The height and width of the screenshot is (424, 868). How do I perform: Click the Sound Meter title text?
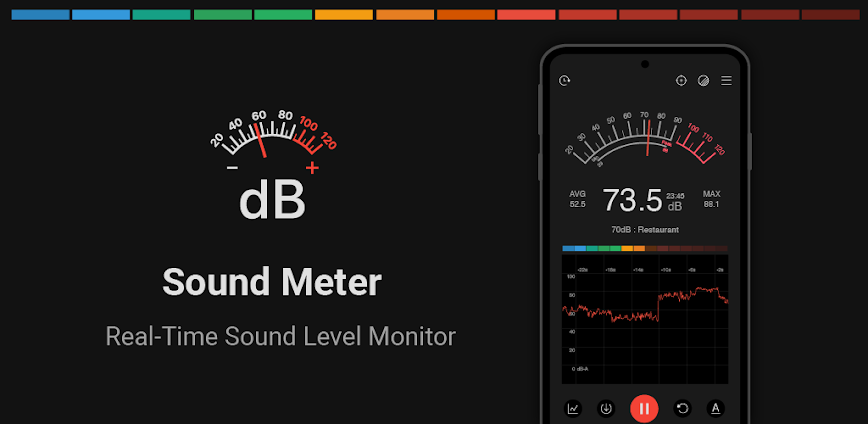click(272, 283)
